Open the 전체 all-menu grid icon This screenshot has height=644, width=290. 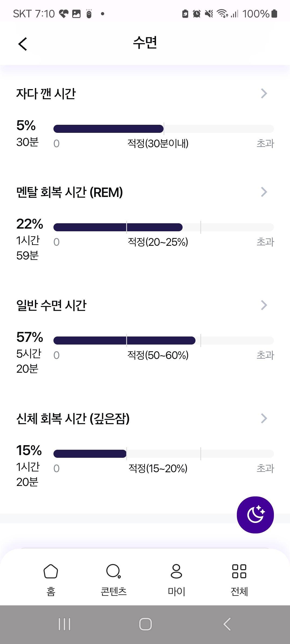pyautogui.click(x=239, y=579)
